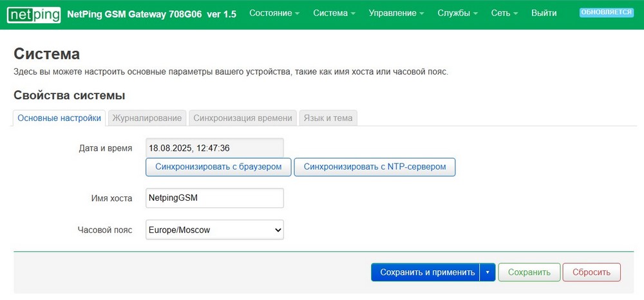Screen dimensions: 644x300
Task: Click the red Сбросить button
Action: point(591,272)
